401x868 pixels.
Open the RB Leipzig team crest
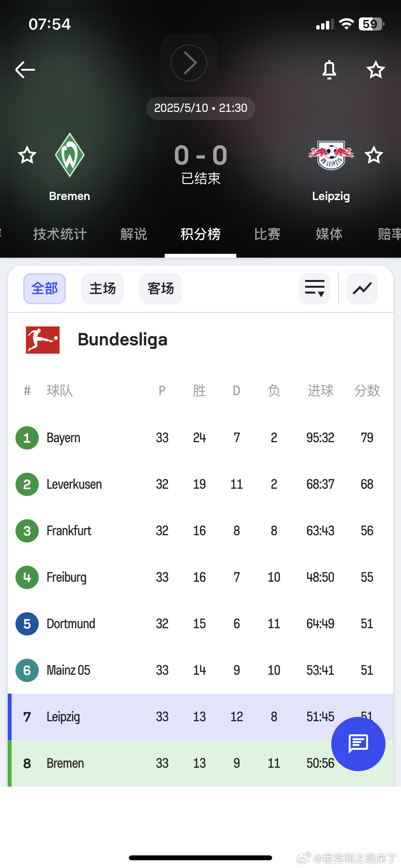click(x=331, y=155)
